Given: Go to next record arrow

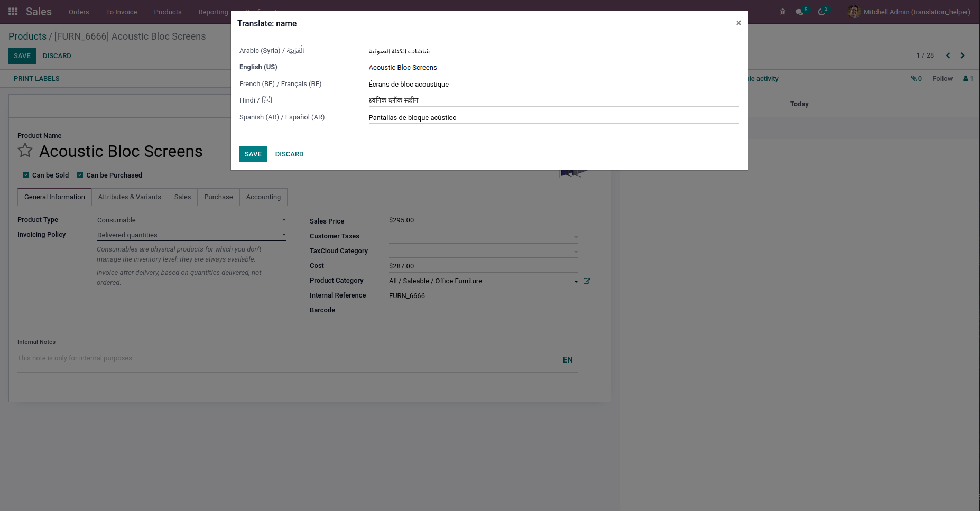Looking at the screenshot, I should click(x=963, y=55).
